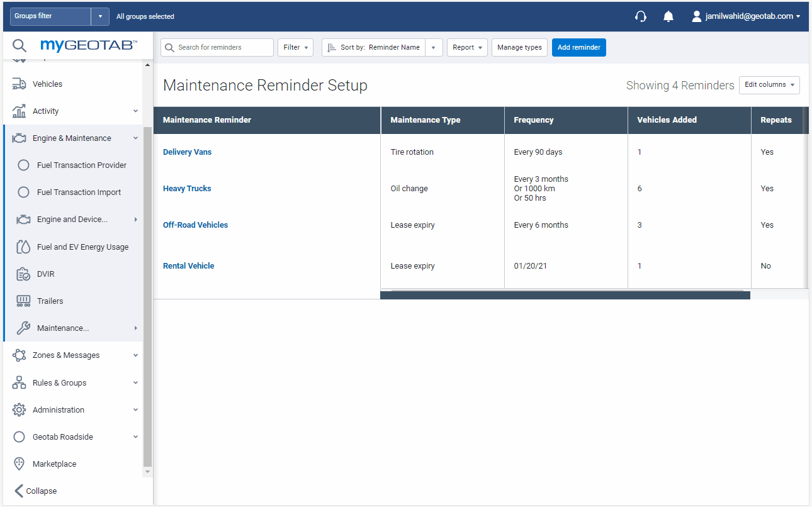Viewport: 812px width, 507px height.
Task: Select Fuel Transaction Provider circle
Action: tap(23, 165)
